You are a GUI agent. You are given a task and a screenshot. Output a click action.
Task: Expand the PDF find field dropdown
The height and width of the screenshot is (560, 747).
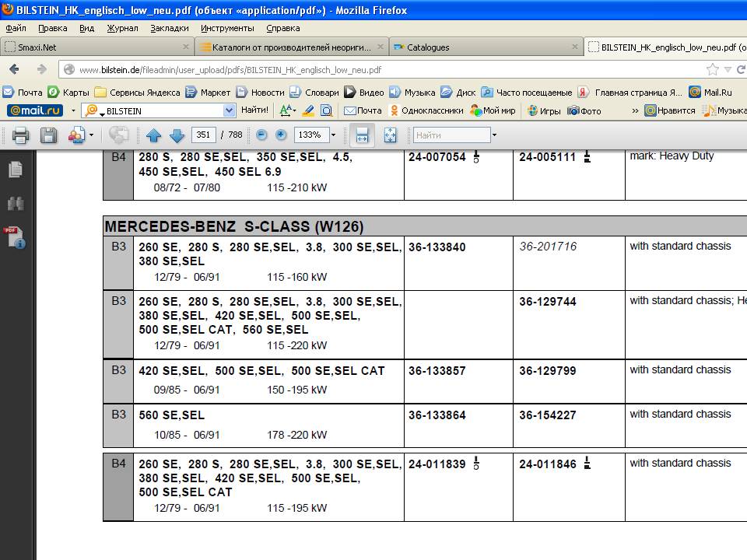[x=493, y=135]
